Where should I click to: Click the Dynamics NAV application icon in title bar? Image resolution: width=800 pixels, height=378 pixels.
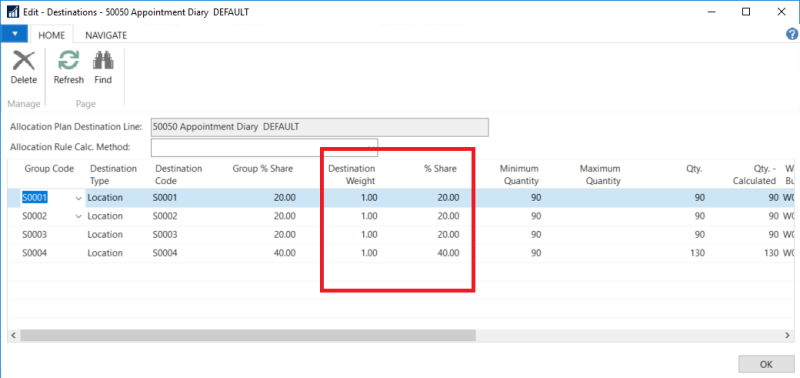13,11
